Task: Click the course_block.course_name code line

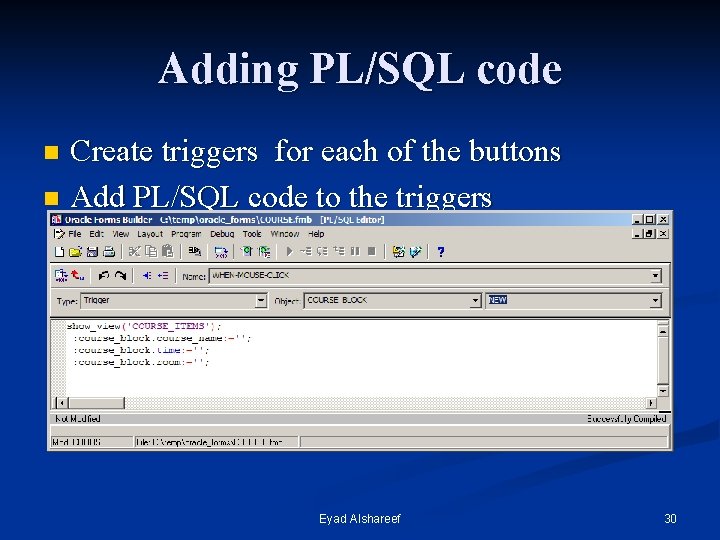Action: 162,338
